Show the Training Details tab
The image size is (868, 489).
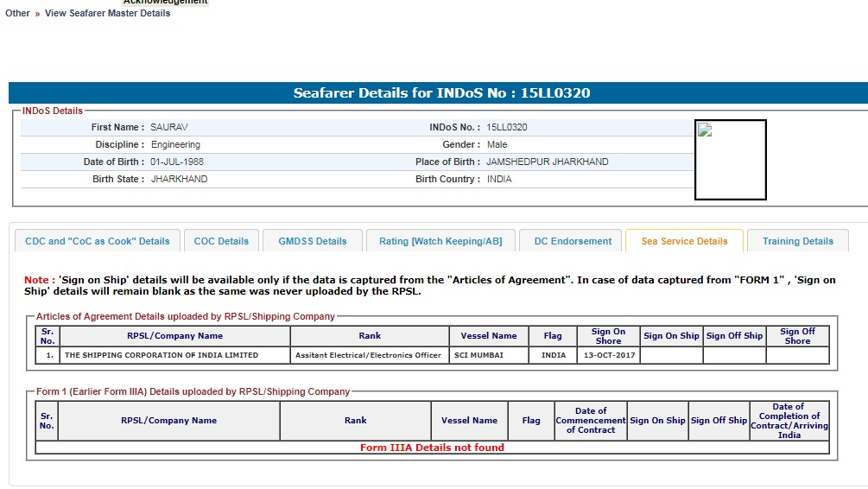coord(797,241)
